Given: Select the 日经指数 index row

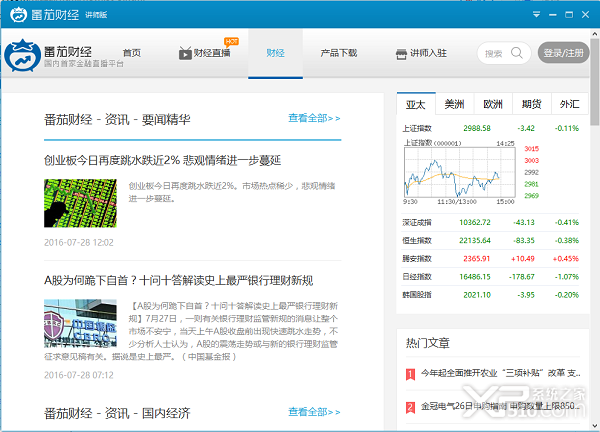Looking at the screenshot, I should (490, 277).
